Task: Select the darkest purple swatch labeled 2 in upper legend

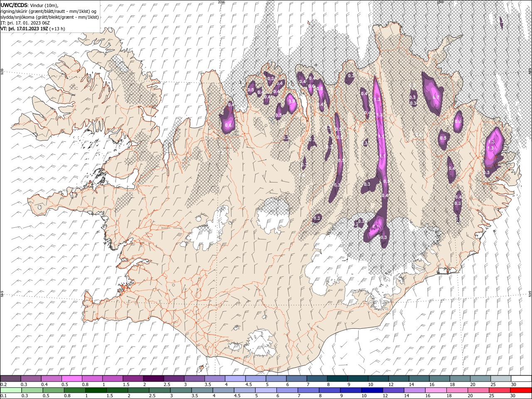Action: pos(153,379)
